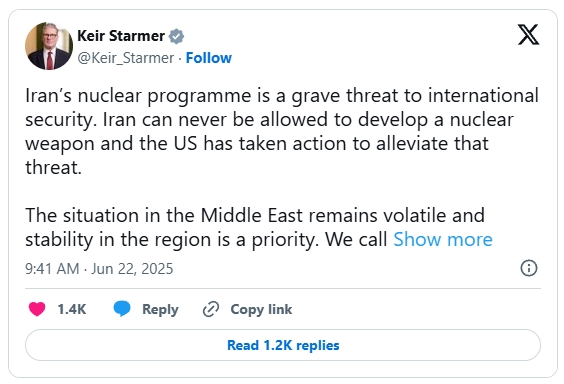Follow Keir Starmer via the Follow link
Image resolution: width=564 pixels, height=384 pixels.
pos(209,58)
